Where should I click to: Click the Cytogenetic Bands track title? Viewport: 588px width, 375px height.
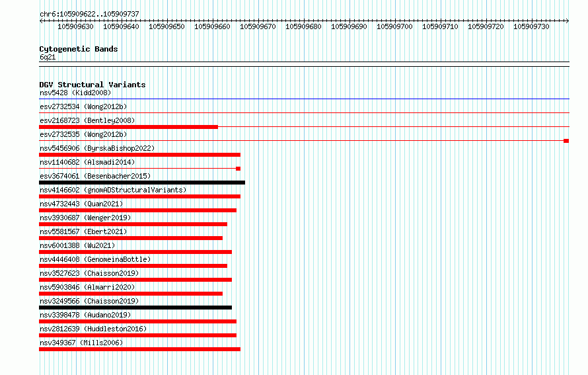(x=79, y=49)
